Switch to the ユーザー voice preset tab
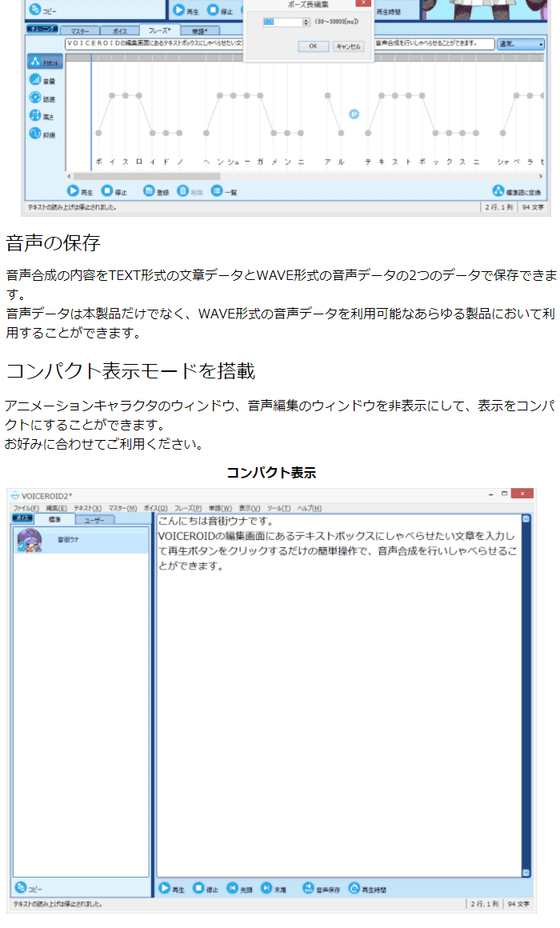Viewport: 560px width, 928px height. pyautogui.click(x=94, y=520)
